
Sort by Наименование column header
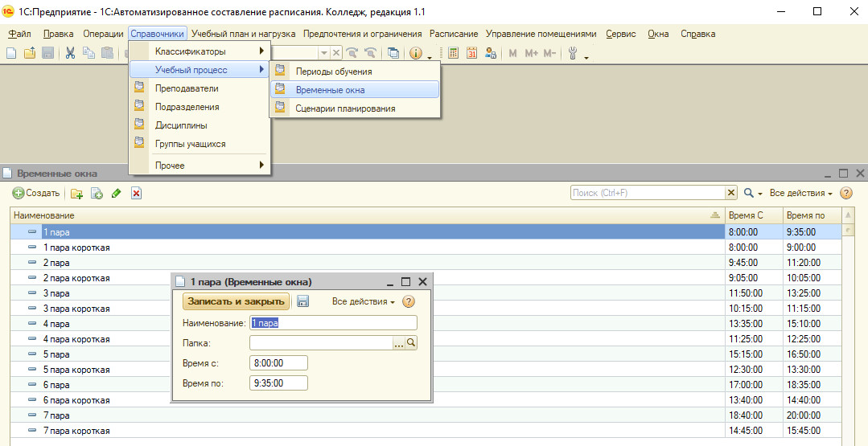[367, 215]
